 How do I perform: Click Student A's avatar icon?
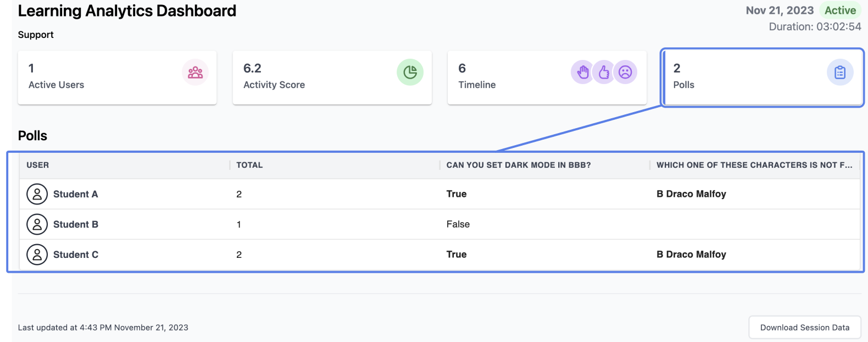[37, 194]
